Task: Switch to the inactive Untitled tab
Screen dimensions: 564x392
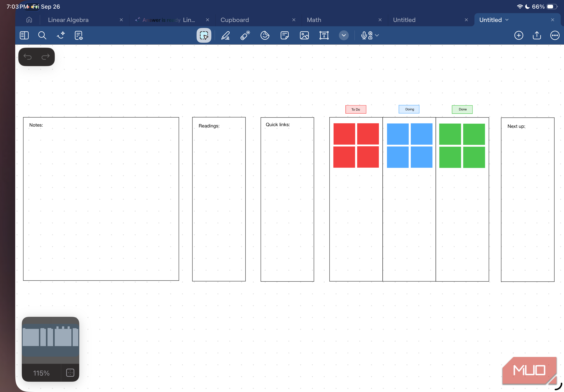Action: [x=404, y=20]
